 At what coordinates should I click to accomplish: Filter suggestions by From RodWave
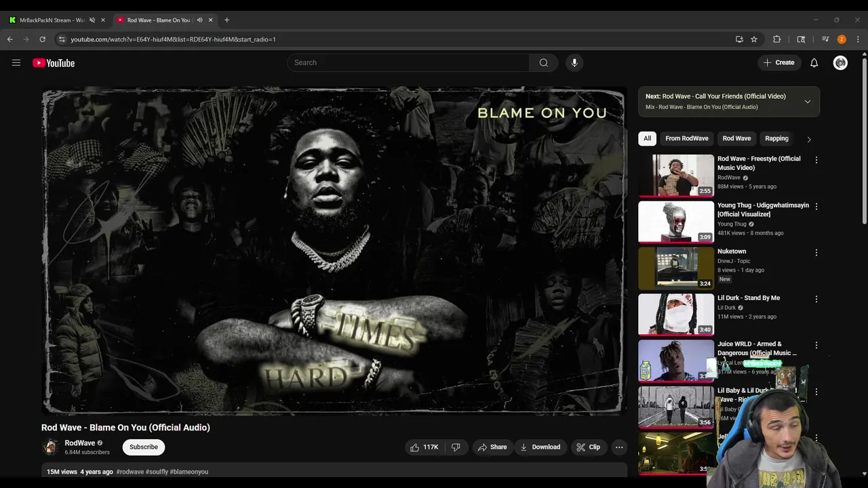point(686,138)
